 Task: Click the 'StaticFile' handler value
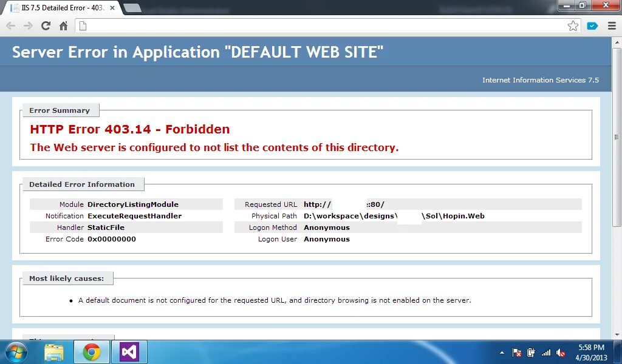point(106,227)
